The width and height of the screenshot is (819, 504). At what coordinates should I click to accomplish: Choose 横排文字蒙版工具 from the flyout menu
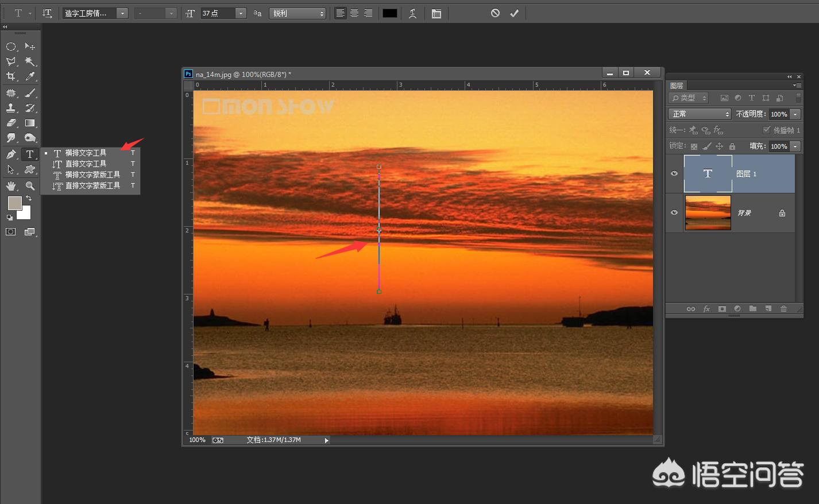pos(92,175)
